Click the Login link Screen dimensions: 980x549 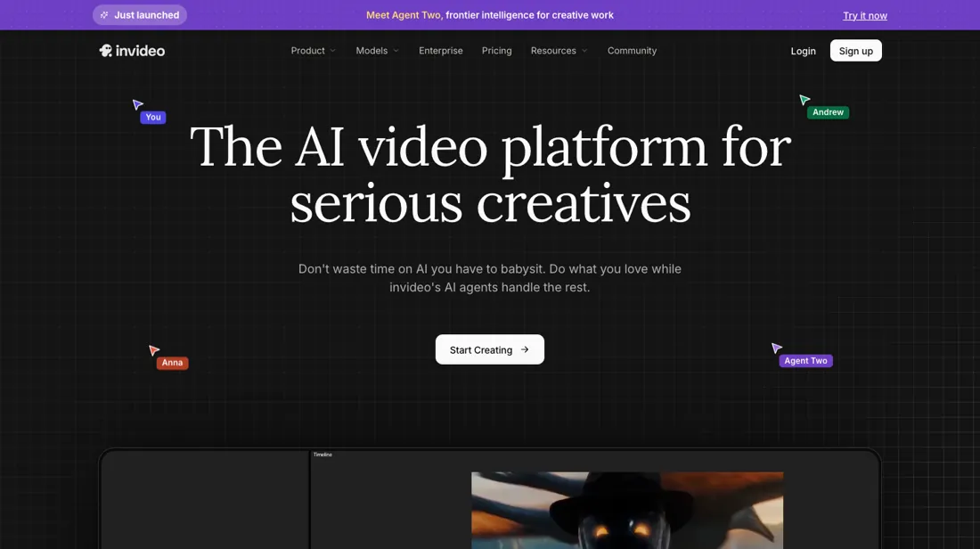coord(803,52)
